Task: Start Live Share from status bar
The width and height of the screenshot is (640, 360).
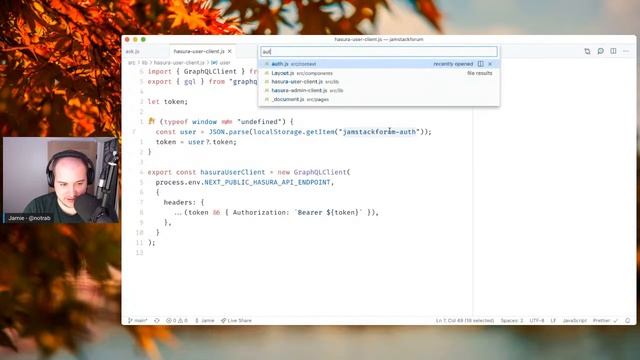Action: [x=236, y=321]
